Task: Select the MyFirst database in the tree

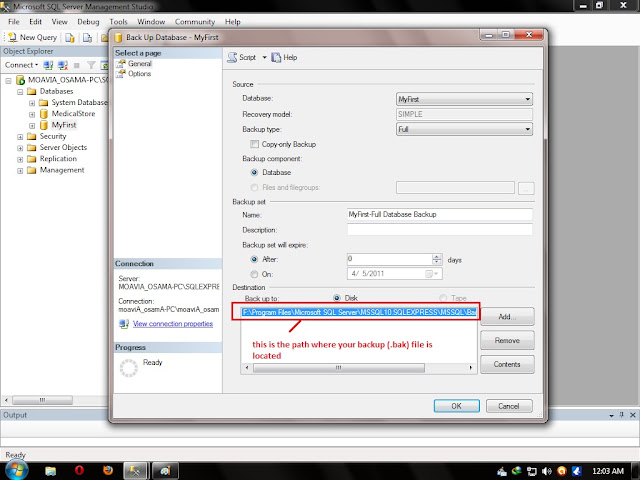Action: (64, 125)
